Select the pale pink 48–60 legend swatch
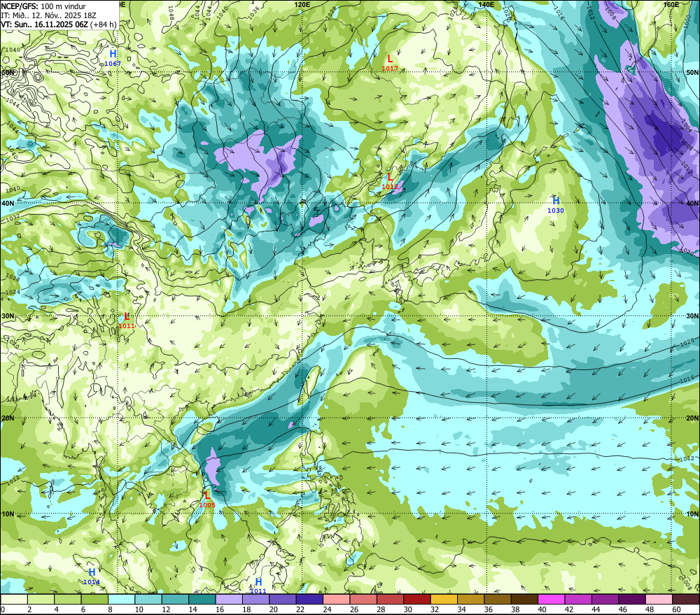Viewport: 700px width, 615px height. pyautogui.click(x=659, y=599)
